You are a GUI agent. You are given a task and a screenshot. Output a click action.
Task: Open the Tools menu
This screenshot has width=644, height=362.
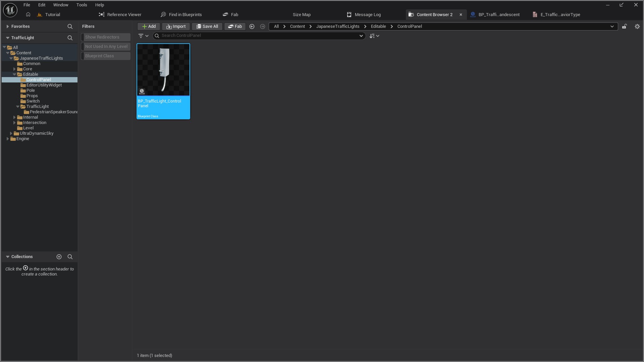pyautogui.click(x=82, y=5)
